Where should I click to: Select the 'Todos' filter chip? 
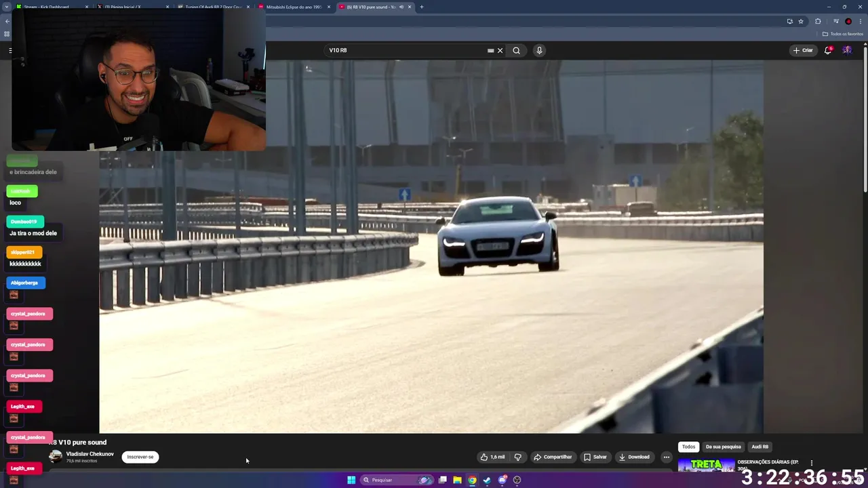click(688, 447)
